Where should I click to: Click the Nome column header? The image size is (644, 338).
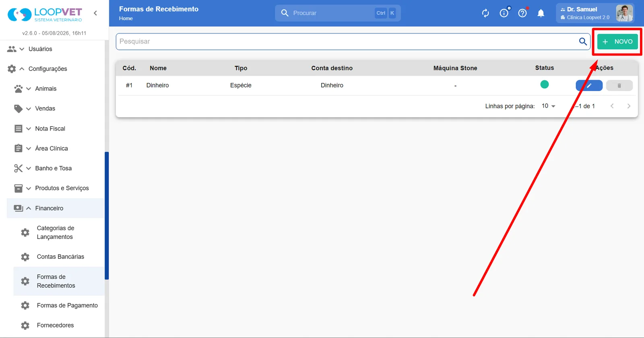point(158,68)
